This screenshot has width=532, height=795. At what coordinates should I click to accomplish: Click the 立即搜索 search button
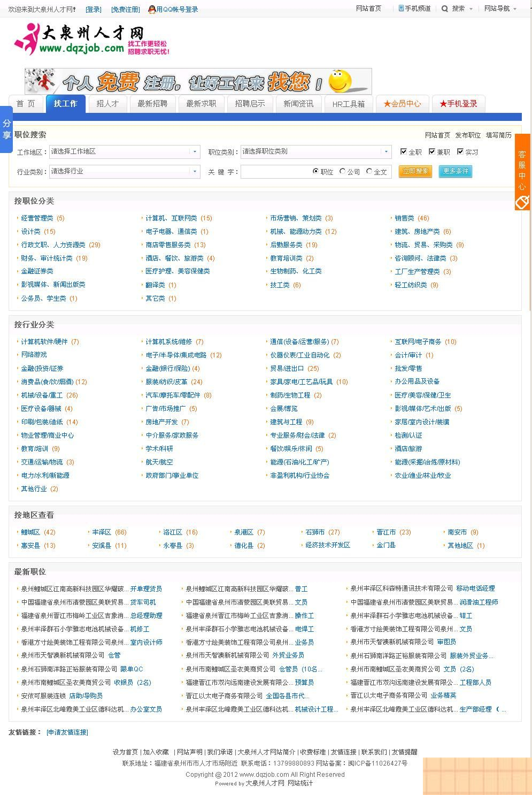tap(415, 171)
